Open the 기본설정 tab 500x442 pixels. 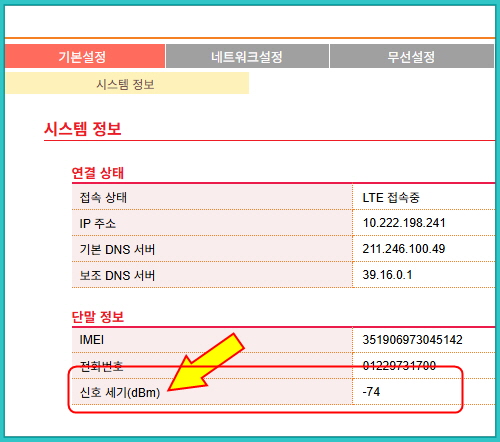coord(85,56)
